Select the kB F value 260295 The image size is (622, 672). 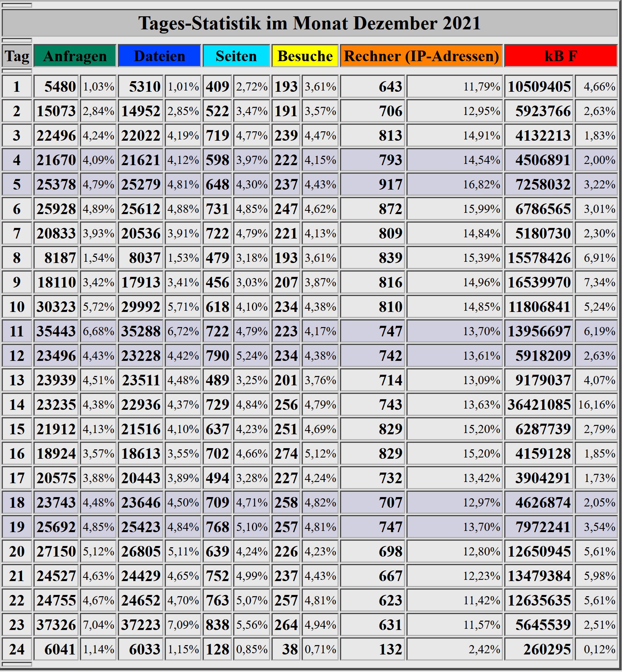547,649
